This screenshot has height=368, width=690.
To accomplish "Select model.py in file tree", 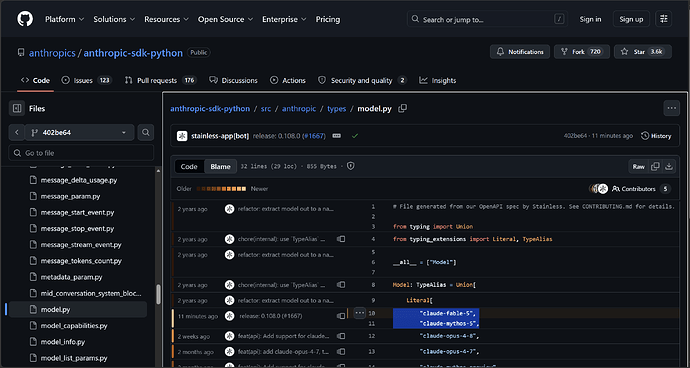I will [x=78, y=309].
